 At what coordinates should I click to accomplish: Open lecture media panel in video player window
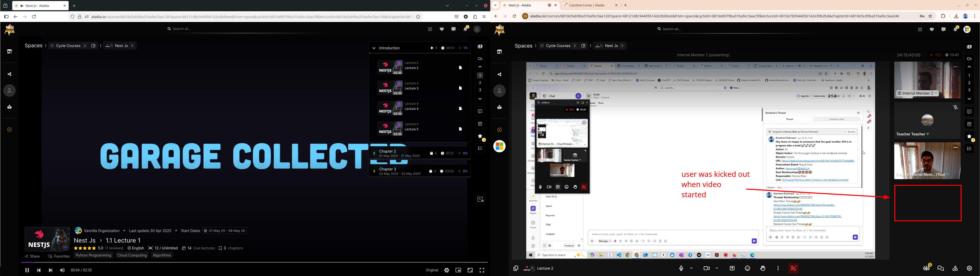[480, 47]
